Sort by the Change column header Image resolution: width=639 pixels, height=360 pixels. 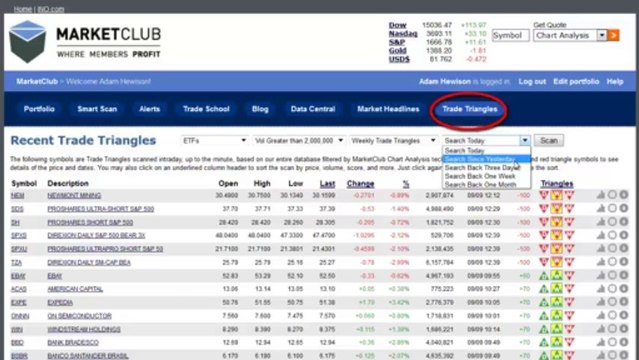(x=360, y=184)
